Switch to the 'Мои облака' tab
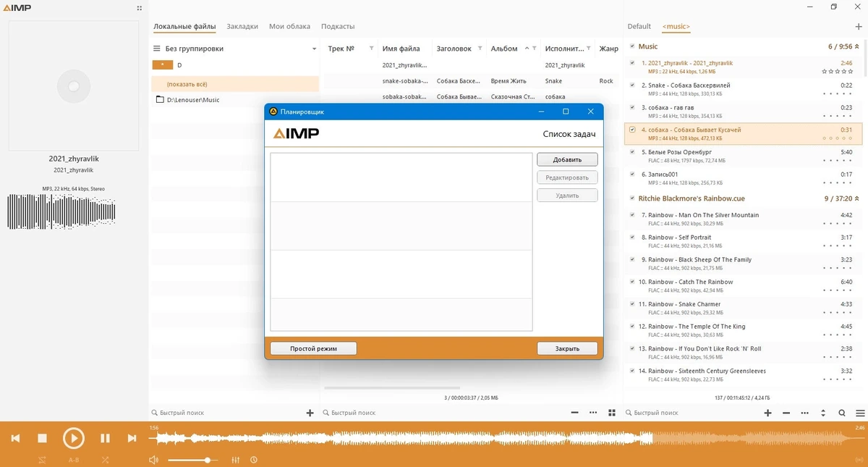Viewport: 868px width, 467px height. point(289,26)
